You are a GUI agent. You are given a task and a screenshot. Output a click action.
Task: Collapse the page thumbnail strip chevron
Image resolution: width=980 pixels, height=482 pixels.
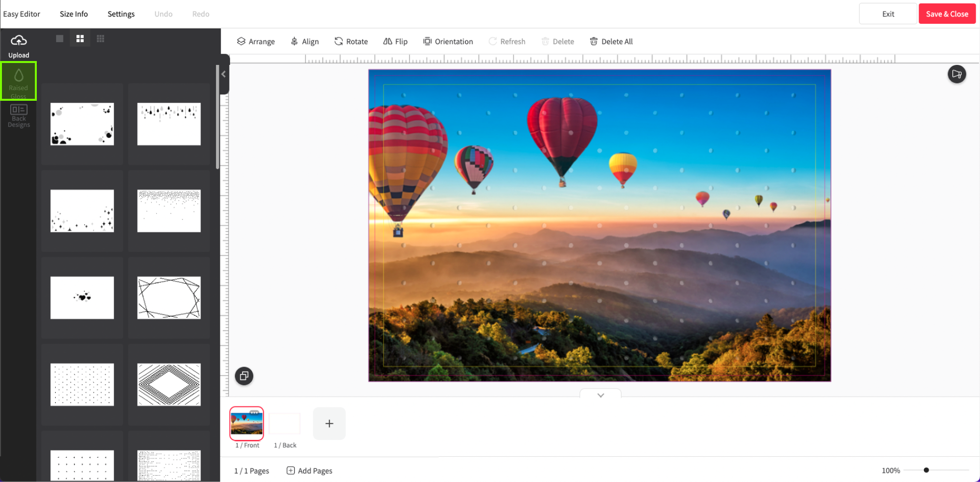tap(600, 395)
